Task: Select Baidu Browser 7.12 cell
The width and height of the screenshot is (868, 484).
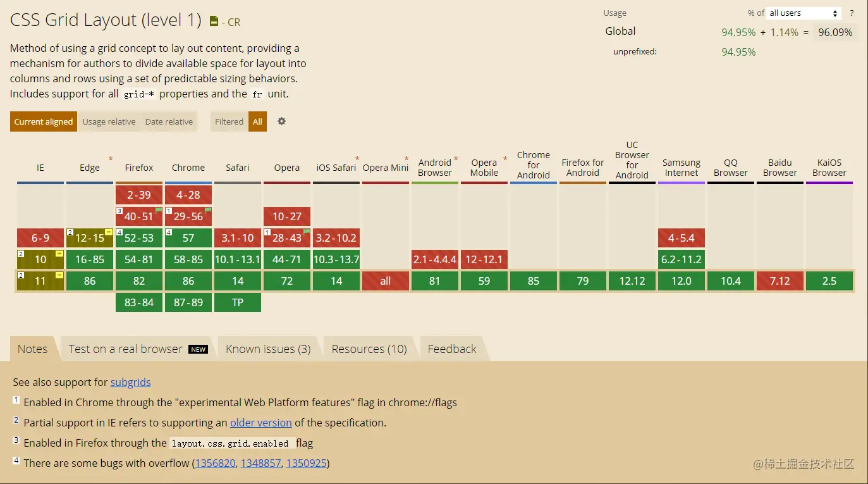Action: (780, 281)
